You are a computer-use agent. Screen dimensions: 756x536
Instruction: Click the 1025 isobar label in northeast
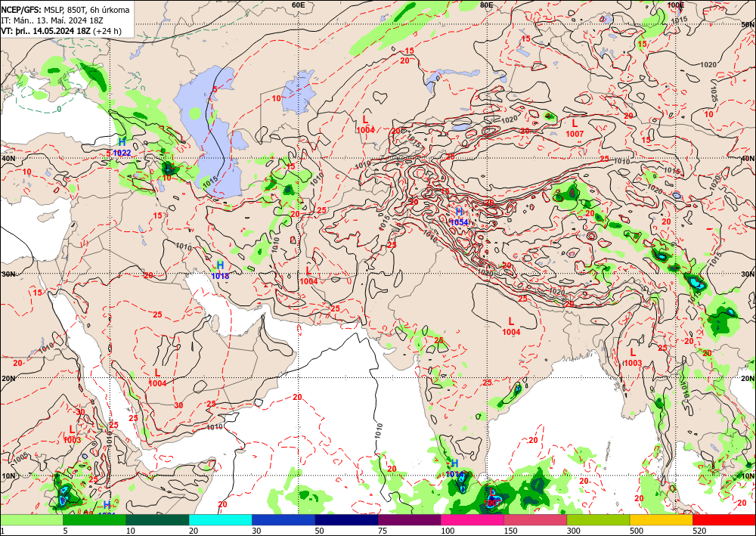(x=714, y=92)
